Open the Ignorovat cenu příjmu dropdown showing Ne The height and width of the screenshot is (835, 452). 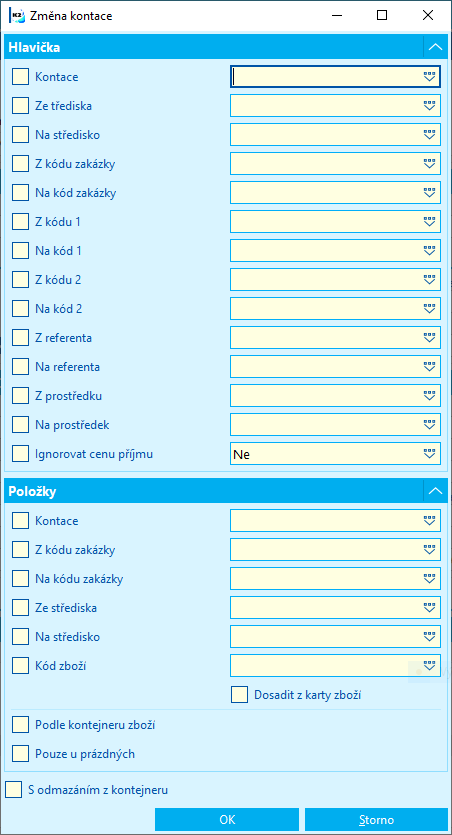pyautogui.click(x=335, y=454)
